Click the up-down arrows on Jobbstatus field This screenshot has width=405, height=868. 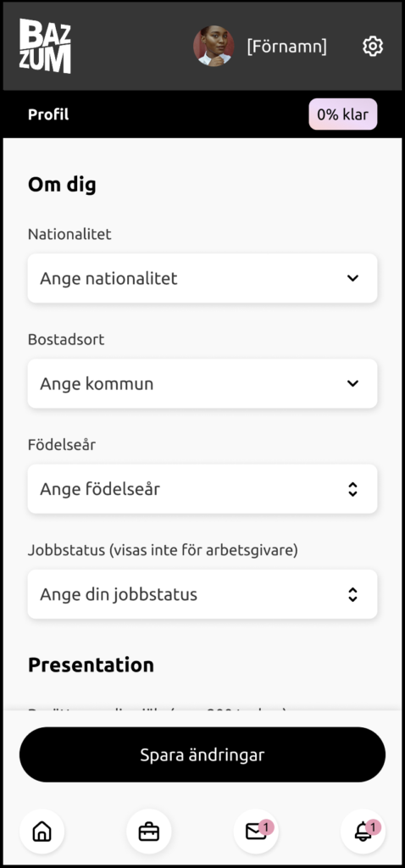pyautogui.click(x=352, y=594)
